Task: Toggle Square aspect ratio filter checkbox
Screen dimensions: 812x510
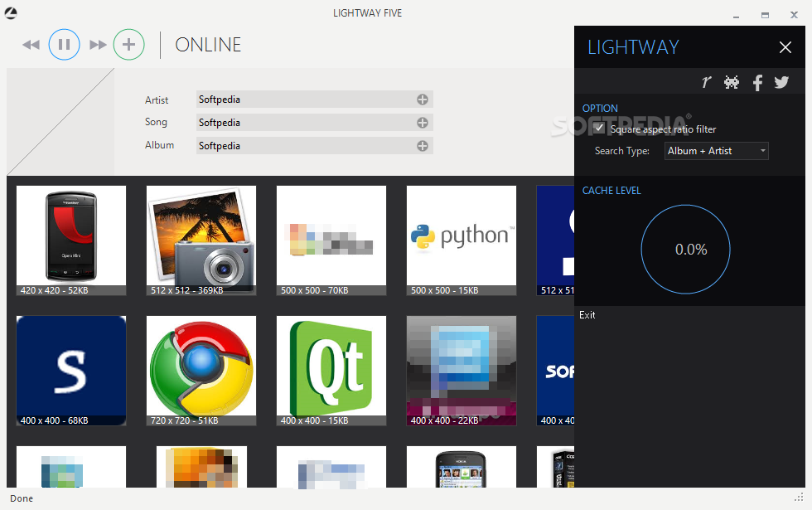Action: click(x=599, y=128)
